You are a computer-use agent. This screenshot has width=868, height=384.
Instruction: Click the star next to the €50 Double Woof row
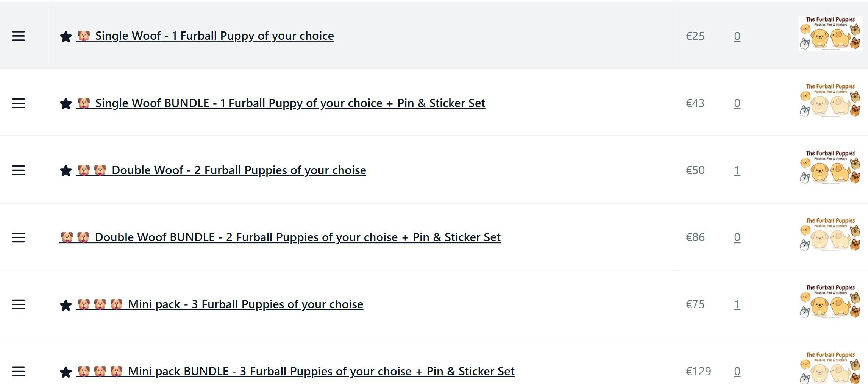66,171
